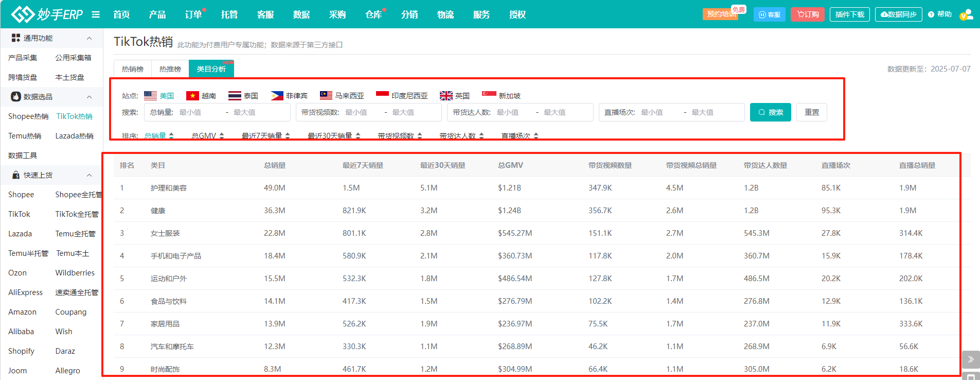Select the UK flag icon
The width and height of the screenshot is (980, 380).
[446, 96]
